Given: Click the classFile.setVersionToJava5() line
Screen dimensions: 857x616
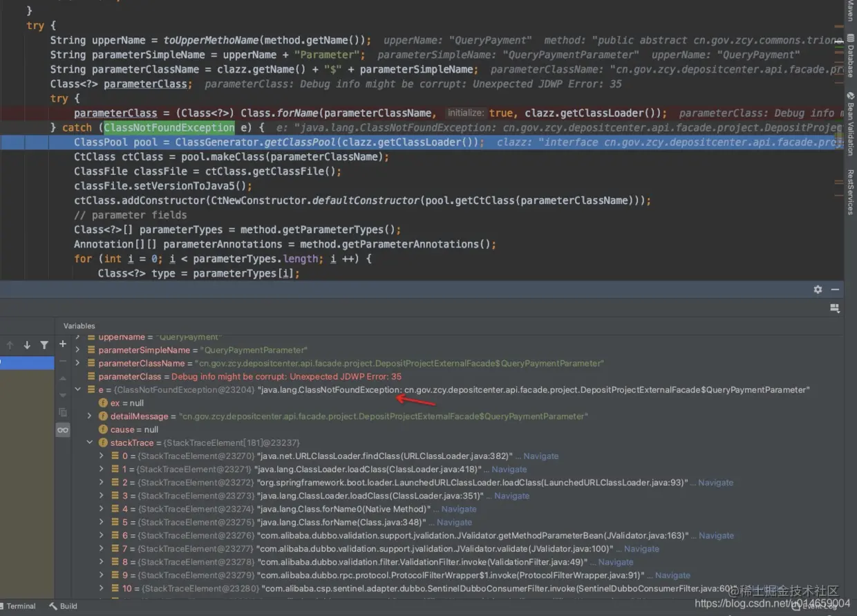Looking at the screenshot, I should 163,186.
